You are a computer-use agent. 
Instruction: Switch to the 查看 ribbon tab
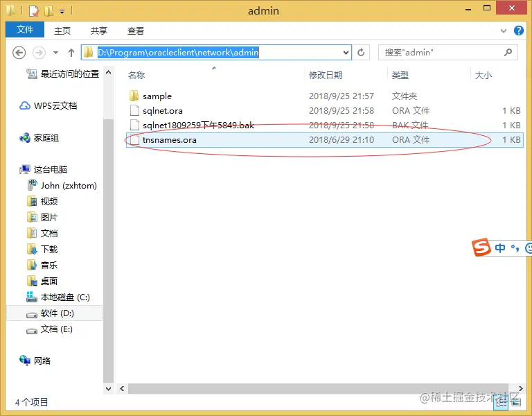pos(136,31)
